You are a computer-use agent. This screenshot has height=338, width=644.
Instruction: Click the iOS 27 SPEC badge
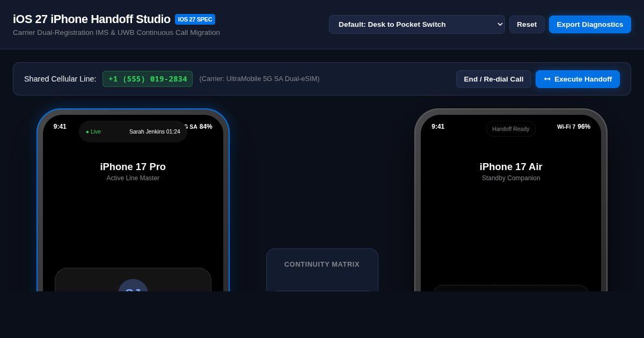click(195, 19)
